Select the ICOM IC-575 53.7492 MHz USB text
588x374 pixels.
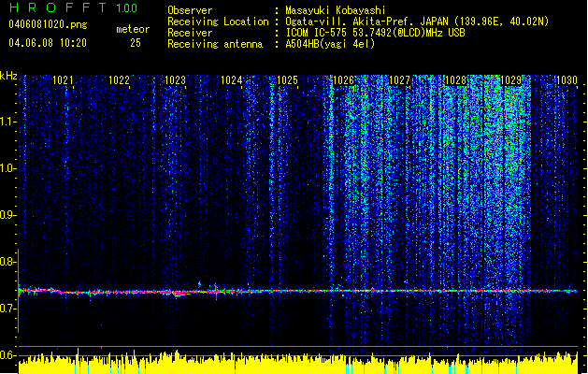(x=376, y=33)
